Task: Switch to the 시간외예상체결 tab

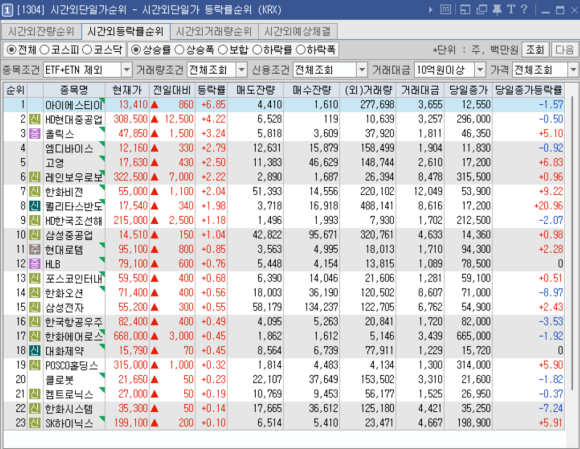Action: pos(297,31)
